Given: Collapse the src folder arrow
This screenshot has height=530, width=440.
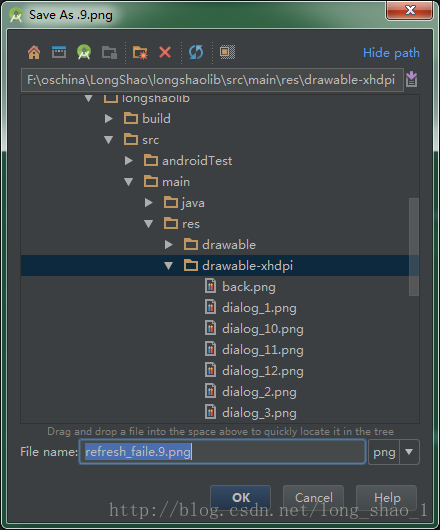Looking at the screenshot, I should (108, 140).
